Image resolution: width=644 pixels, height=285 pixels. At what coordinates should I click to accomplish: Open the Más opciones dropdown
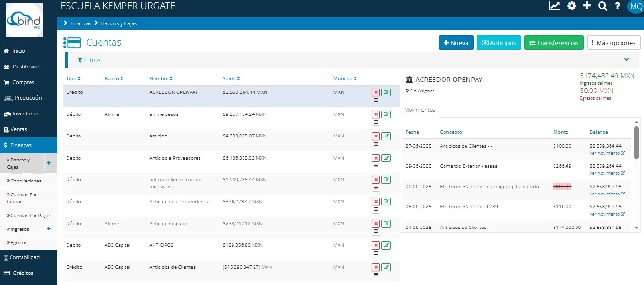[613, 43]
